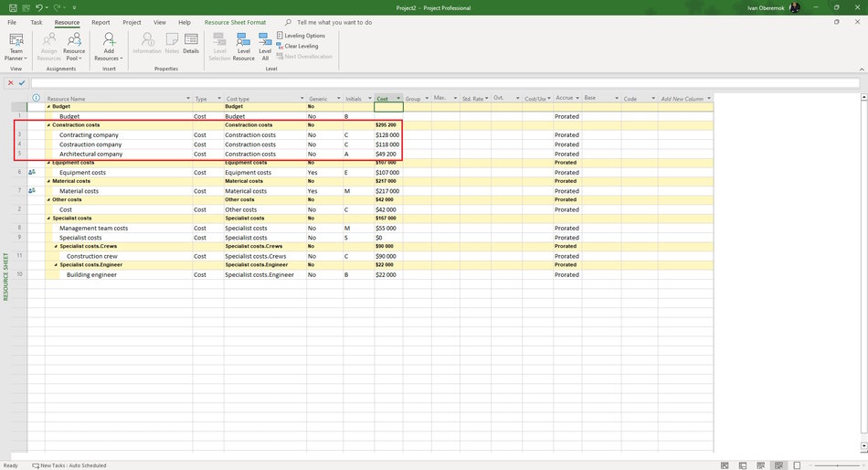Screen dimensions: 868x470
Task: Switch to the Report ribbon tab
Action: [101, 22]
